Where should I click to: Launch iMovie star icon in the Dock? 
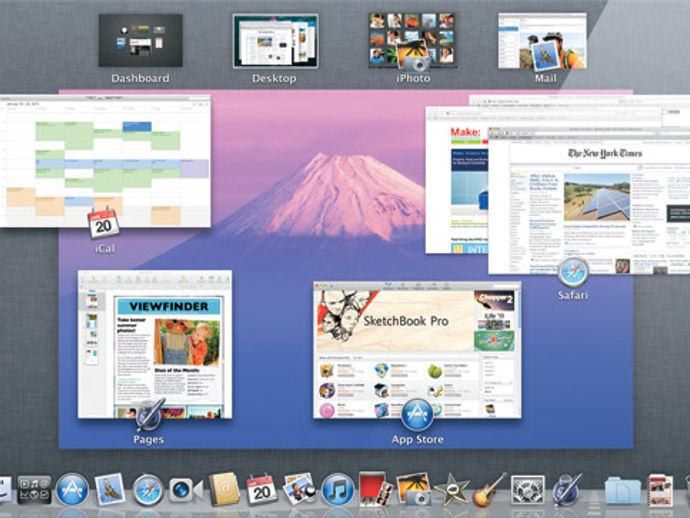click(451, 489)
